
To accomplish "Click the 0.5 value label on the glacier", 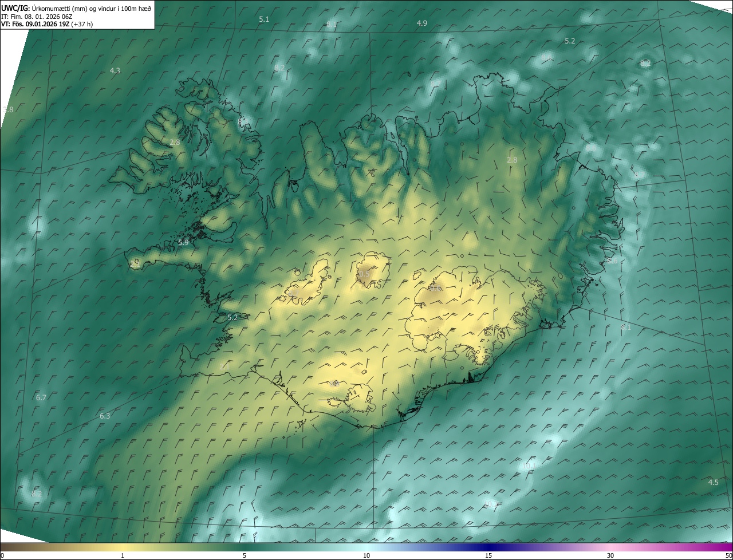I will [364, 274].
